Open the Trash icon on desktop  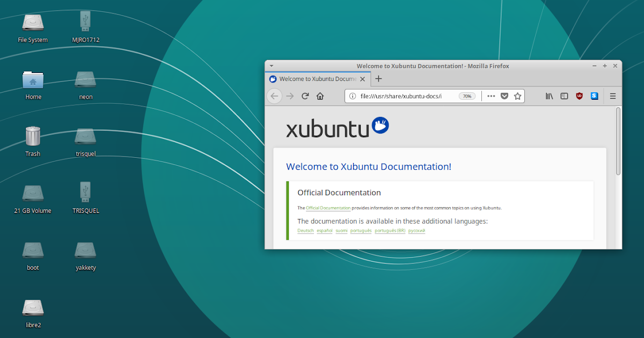pos(33,136)
